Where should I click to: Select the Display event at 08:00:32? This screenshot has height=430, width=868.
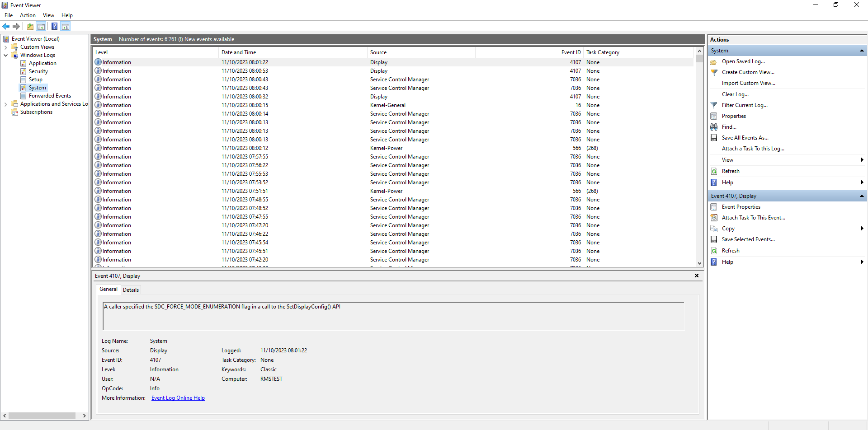pos(393,97)
